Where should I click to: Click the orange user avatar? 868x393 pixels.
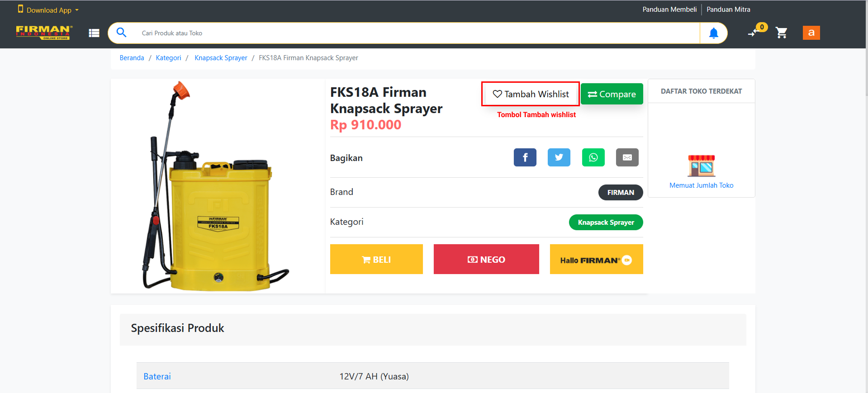click(x=811, y=33)
